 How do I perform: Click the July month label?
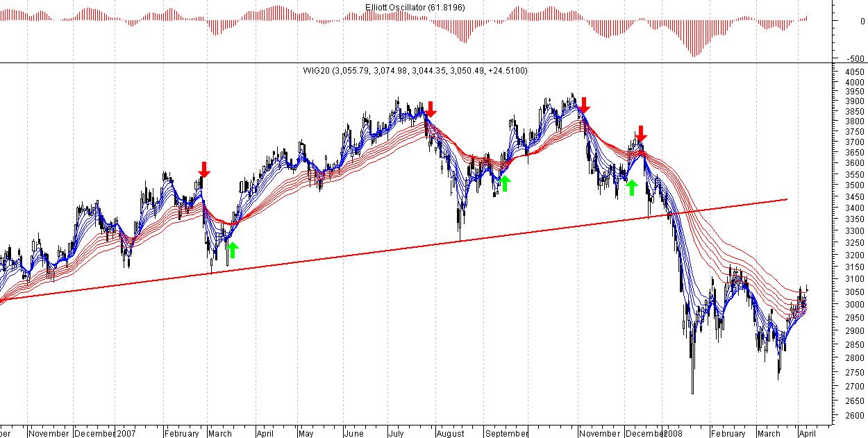point(397,434)
